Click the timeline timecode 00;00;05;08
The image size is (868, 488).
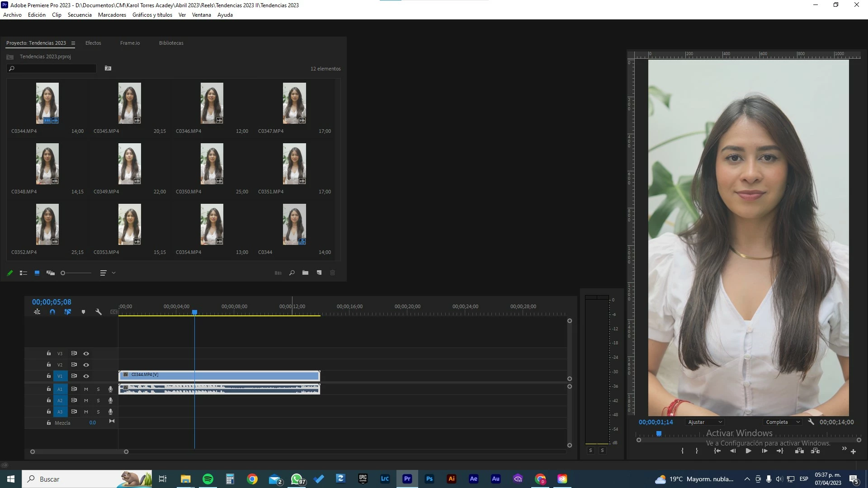tap(52, 302)
